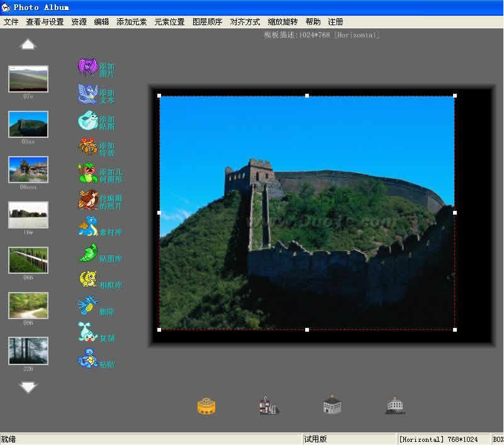Select thumbnail 03as Great Wall photo

coord(28,124)
